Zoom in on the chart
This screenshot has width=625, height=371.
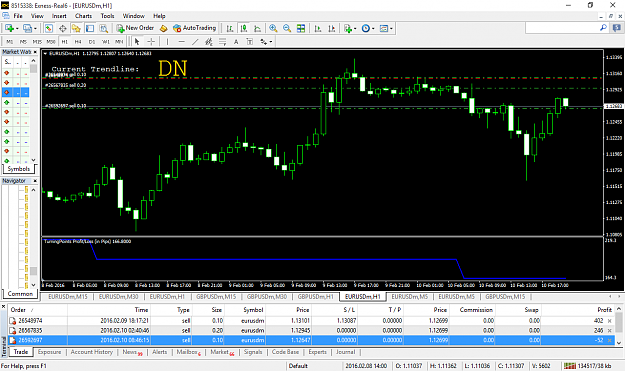273,28
